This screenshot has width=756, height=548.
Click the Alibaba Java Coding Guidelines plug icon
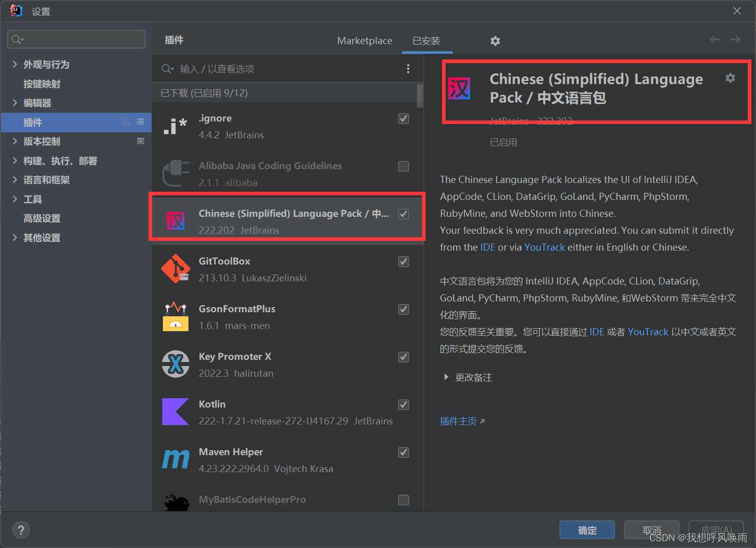click(175, 173)
